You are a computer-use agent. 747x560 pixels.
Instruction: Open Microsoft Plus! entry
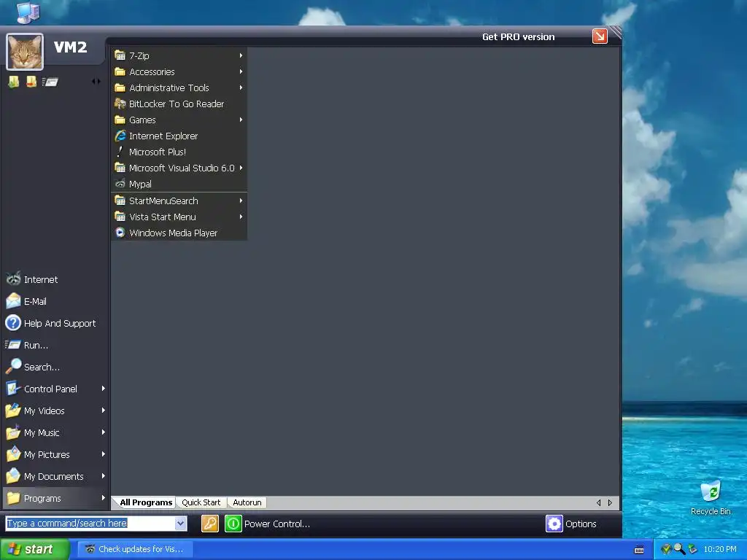pos(179,152)
